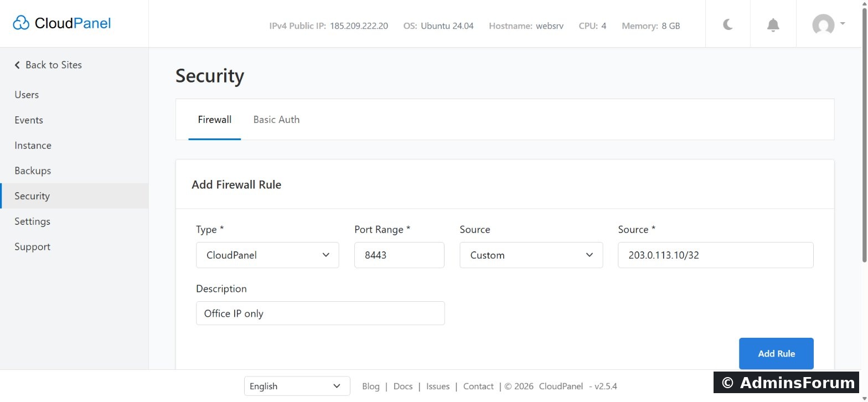Click the Hostname value websrv
Viewport: 868px width, 402px height.
click(x=550, y=26)
